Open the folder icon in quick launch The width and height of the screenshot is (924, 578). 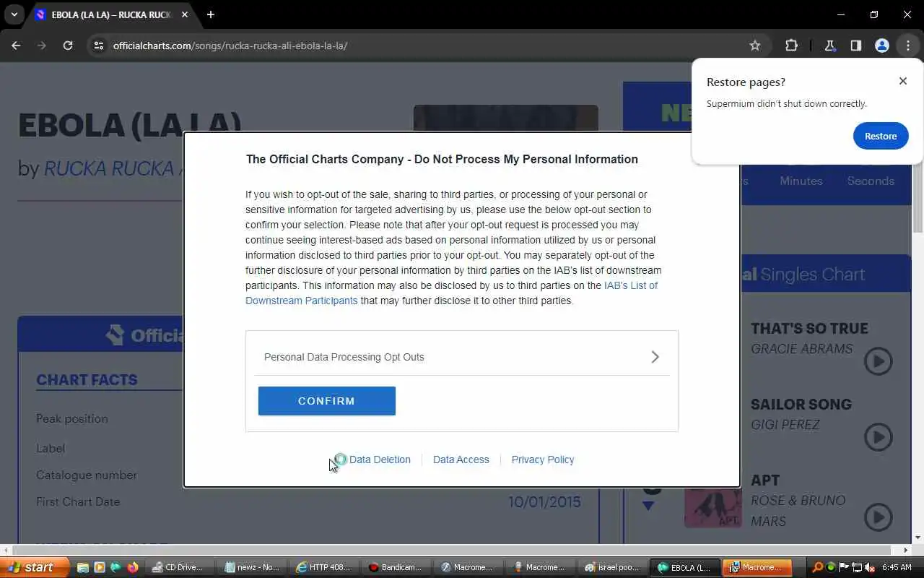82,567
